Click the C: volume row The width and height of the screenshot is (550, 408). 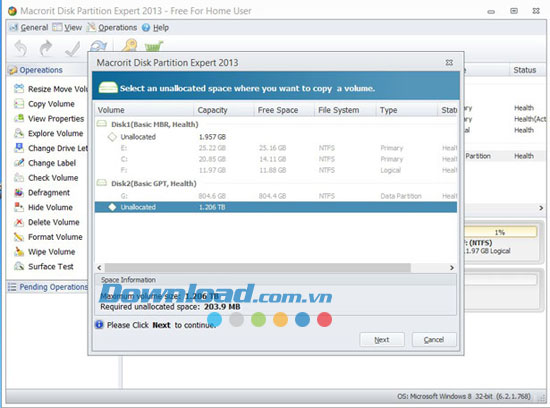[276, 159]
